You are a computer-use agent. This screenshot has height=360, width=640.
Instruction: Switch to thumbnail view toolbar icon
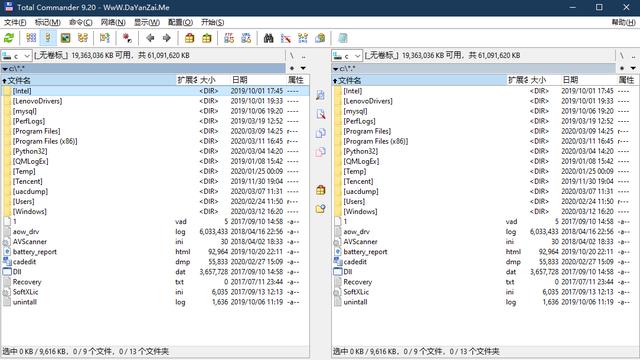[65, 38]
